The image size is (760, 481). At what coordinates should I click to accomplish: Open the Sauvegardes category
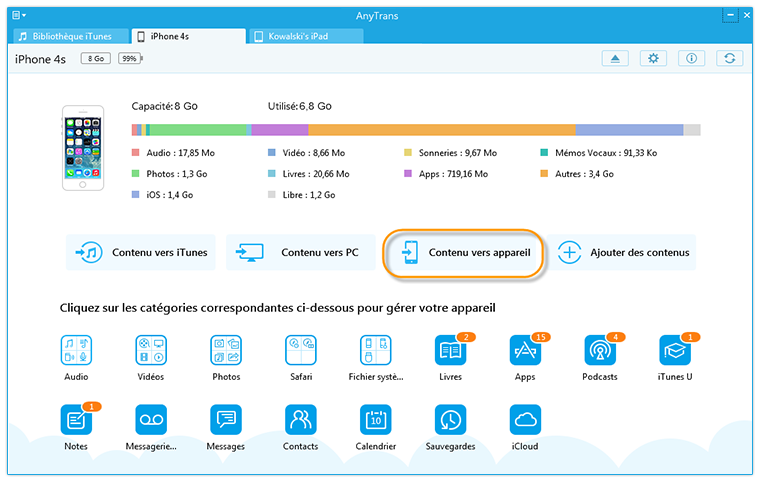(x=451, y=420)
